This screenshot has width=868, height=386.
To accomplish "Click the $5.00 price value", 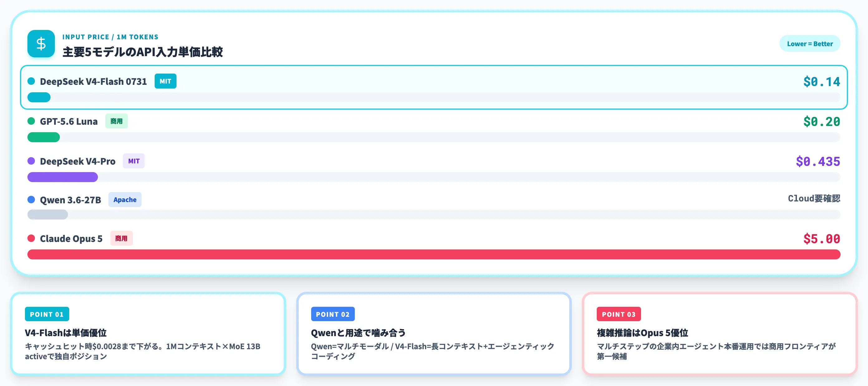I will click(822, 239).
